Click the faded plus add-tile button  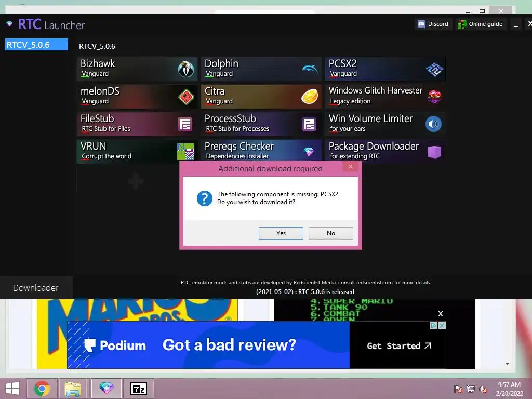[136, 181]
